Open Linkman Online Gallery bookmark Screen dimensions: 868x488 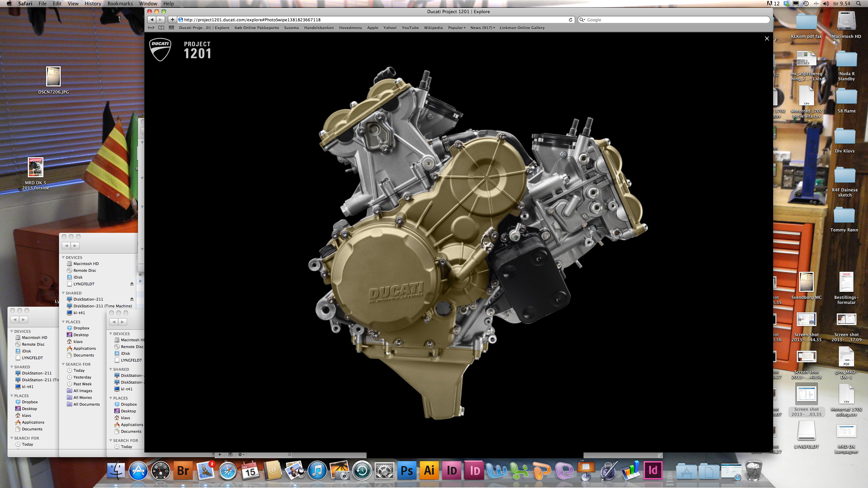pyautogui.click(x=522, y=28)
